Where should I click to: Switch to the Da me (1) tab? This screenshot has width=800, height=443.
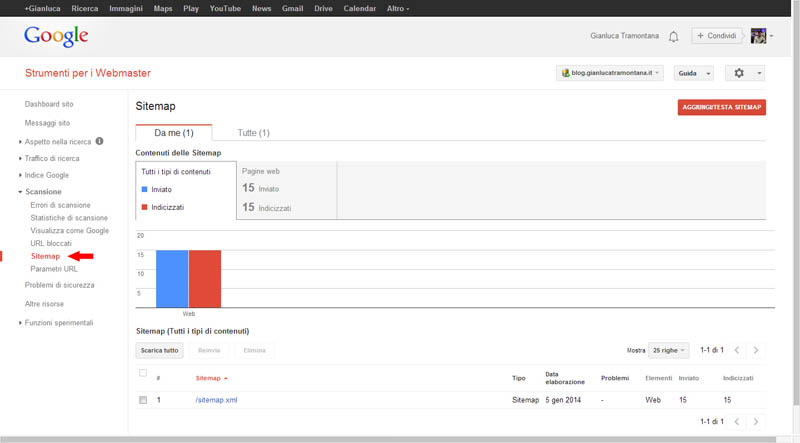pos(173,133)
